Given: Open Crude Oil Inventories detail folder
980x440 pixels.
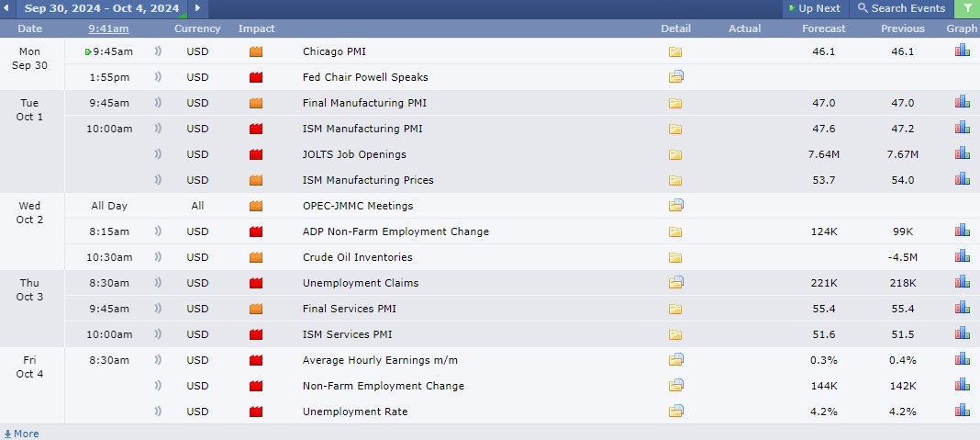Looking at the screenshot, I should coord(675,257).
